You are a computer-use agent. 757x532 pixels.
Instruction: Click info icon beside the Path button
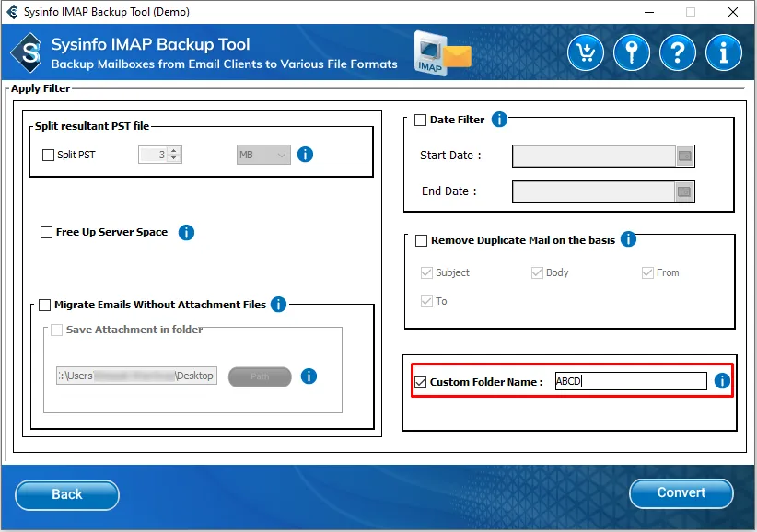(309, 376)
